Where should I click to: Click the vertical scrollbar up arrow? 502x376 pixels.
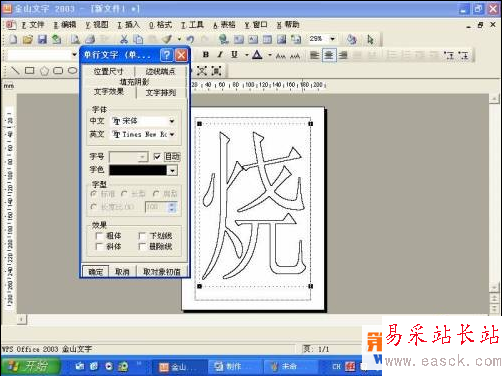(494, 99)
